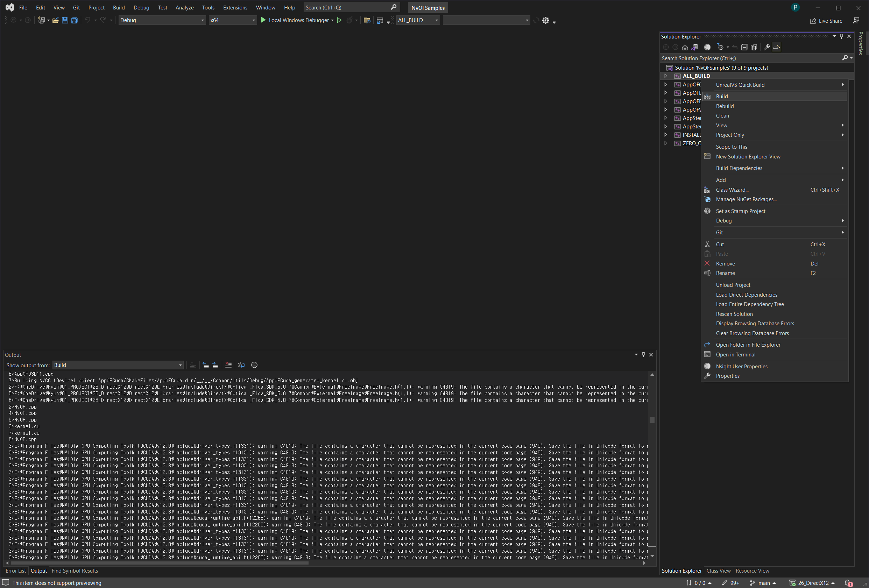The width and height of the screenshot is (869, 588).
Task: Click Solution Explorer Home icon
Action: pos(685,47)
